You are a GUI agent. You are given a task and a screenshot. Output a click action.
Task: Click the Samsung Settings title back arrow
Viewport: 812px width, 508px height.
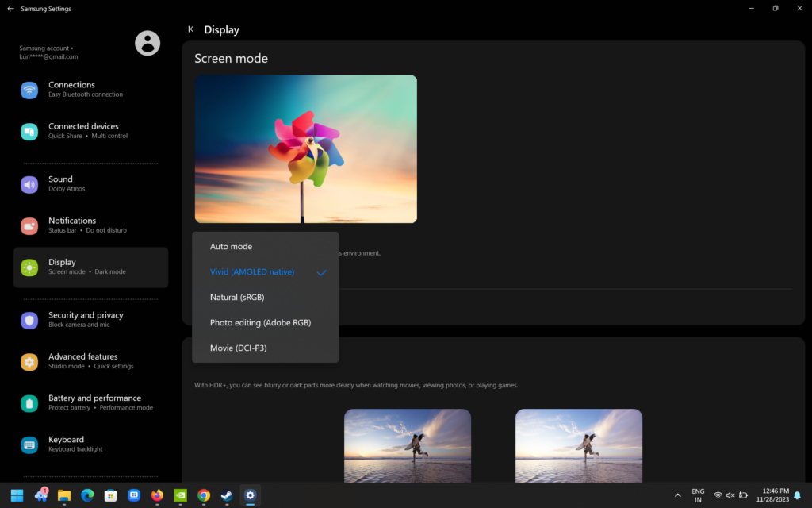tap(10, 9)
